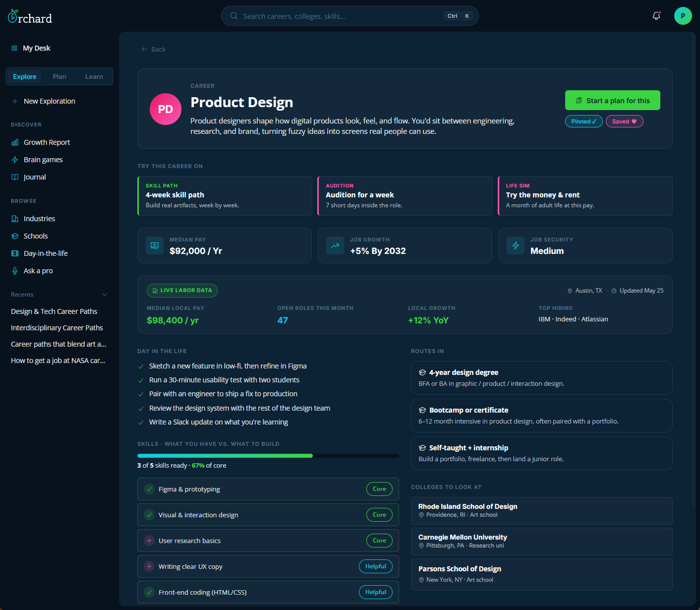This screenshot has width=700, height=610.
Task: Switch to the Explore tab
Action: (25, 76)
